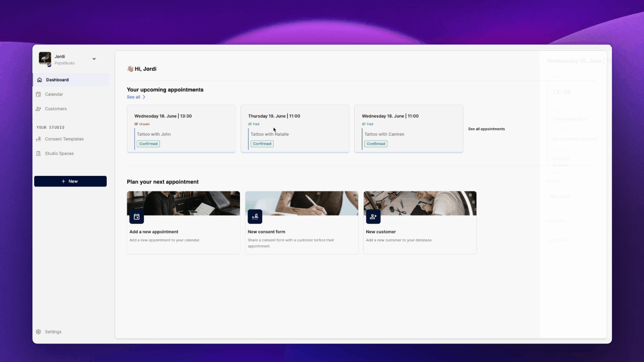
Task: Click Wednesday 18. June | 13:30 date text
Action: pos(163,116)
